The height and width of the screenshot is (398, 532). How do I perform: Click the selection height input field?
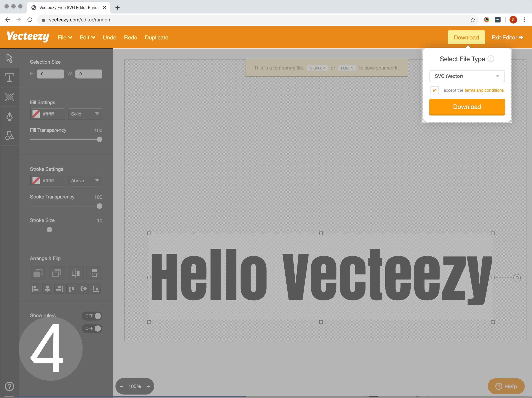(50, 74)
